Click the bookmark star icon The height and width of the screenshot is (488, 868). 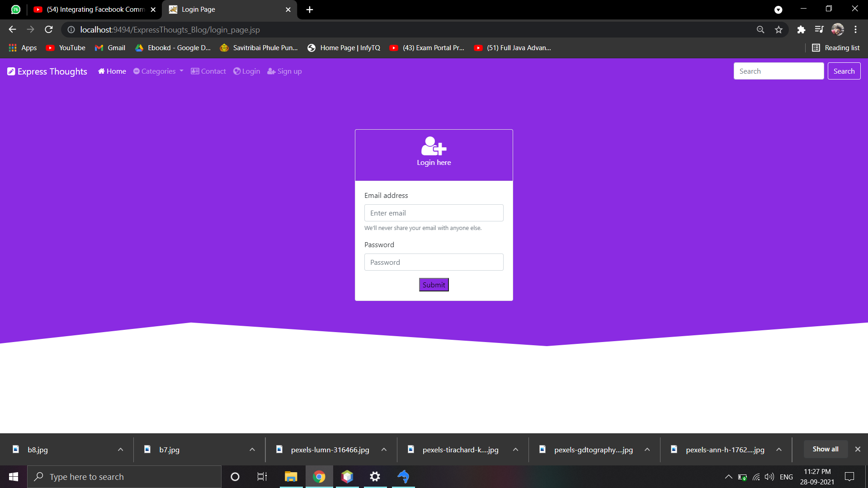point(778,30)
